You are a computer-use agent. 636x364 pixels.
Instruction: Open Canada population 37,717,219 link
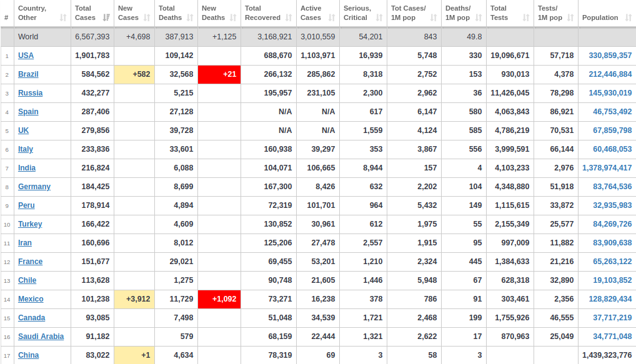pyautogui.click(x=612, y=318)
